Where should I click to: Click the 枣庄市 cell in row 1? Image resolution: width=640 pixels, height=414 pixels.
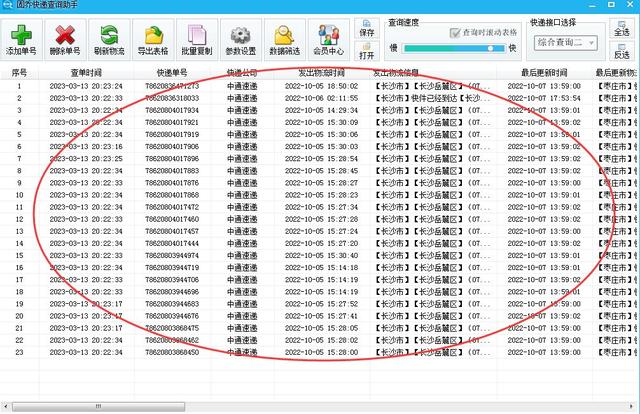(617, 86)
